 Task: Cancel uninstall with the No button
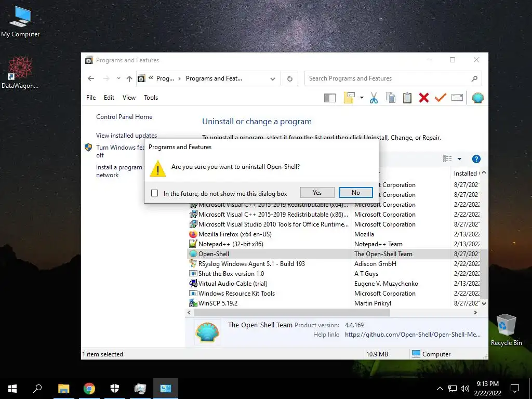pyautogui.click(x=355, y=192)
